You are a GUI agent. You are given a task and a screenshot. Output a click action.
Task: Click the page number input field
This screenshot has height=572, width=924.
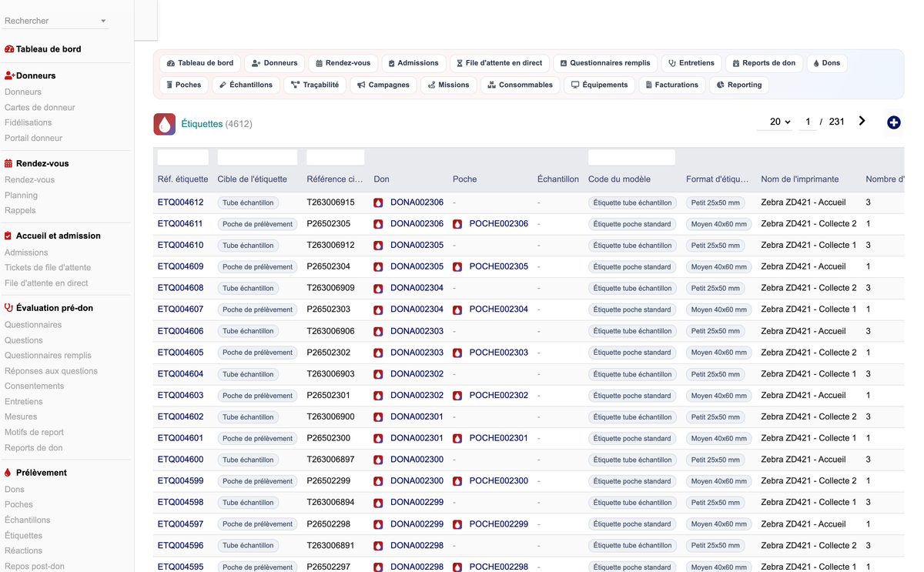pos(808,122)
